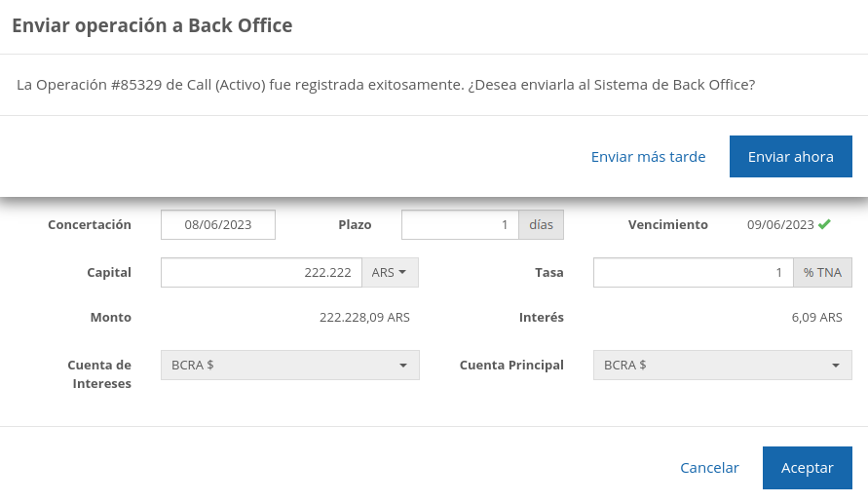Image resolution: width=868 pixels, height=503 pixels.
Task: Expand the Cuenta de Intereses dropdown
Action: (x=289, y=366)
